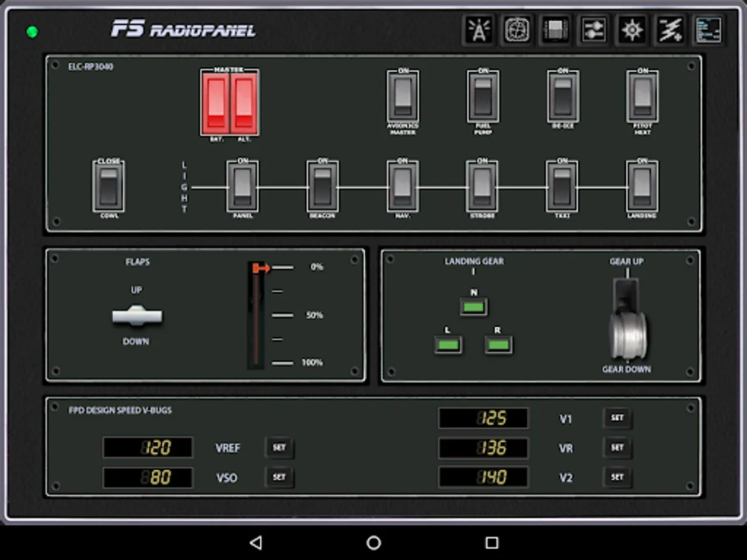This screenshot has height=560, width=747.
Task: Tap the Android back navigation icon
Action: pos(255,543)
